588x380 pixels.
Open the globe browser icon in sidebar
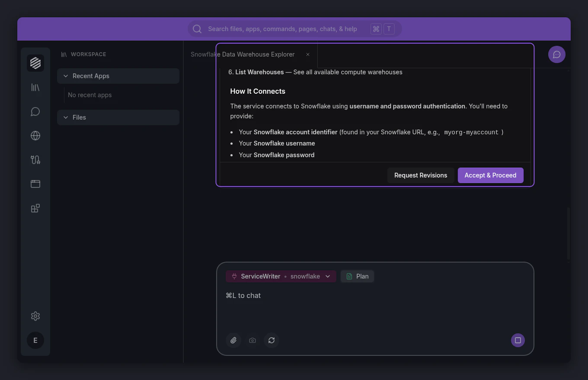[35, 136]
